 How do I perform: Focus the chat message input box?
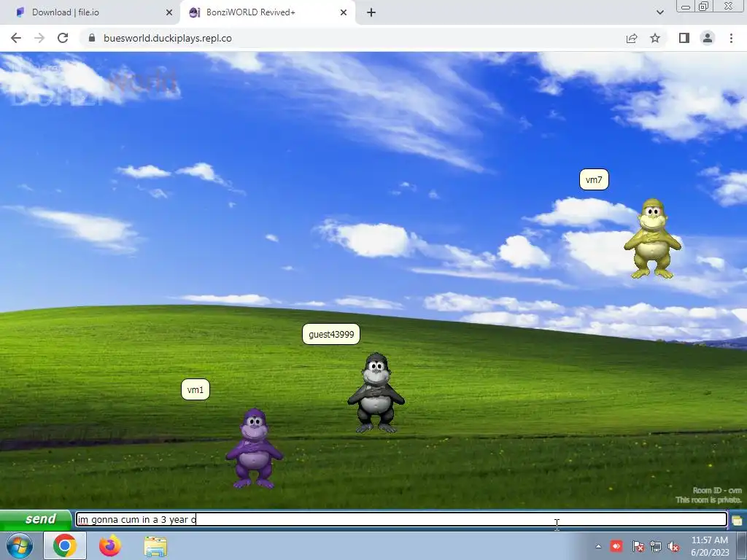[x=401, y=519]
